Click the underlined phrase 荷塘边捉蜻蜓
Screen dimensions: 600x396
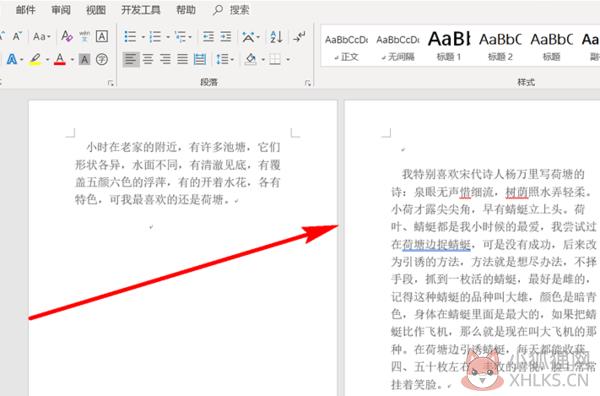[x=436, y=244]
